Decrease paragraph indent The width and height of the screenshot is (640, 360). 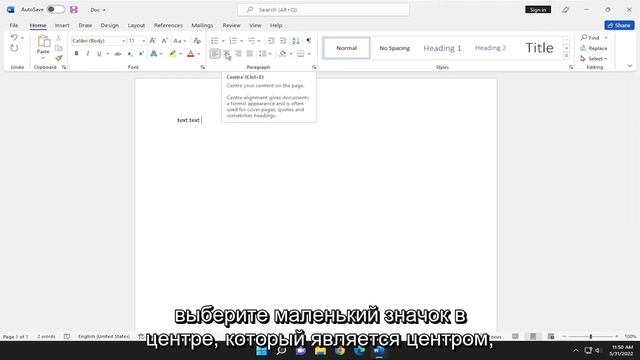click(x=271, y=40)
